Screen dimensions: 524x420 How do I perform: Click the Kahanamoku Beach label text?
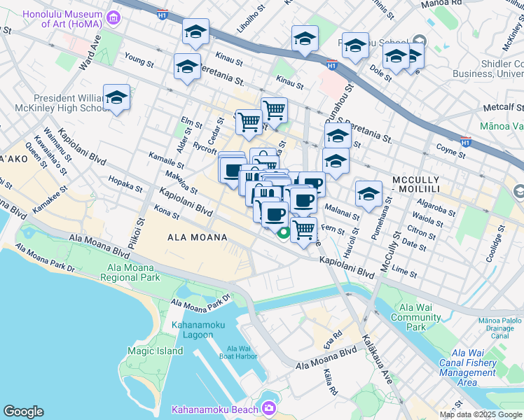click(215, 409)
